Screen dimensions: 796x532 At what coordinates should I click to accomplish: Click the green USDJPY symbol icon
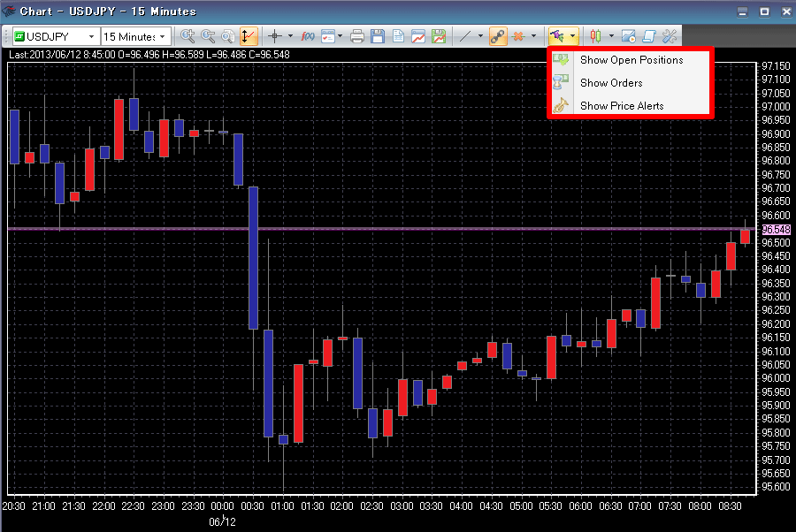(19, 36)
